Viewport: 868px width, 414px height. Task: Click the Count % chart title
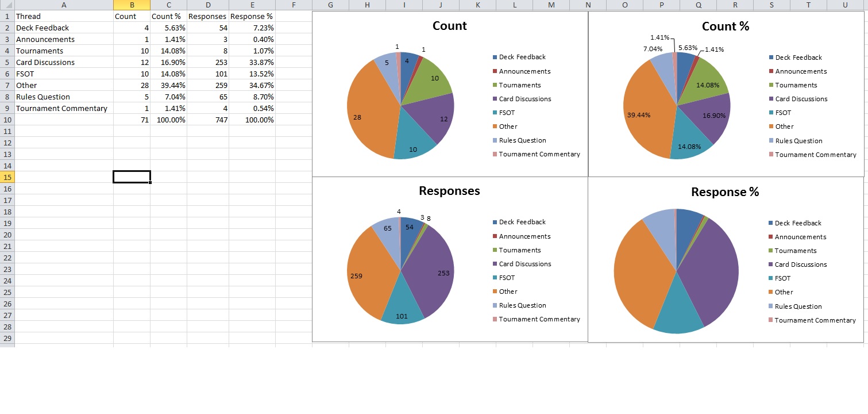[x=726, y=26]
